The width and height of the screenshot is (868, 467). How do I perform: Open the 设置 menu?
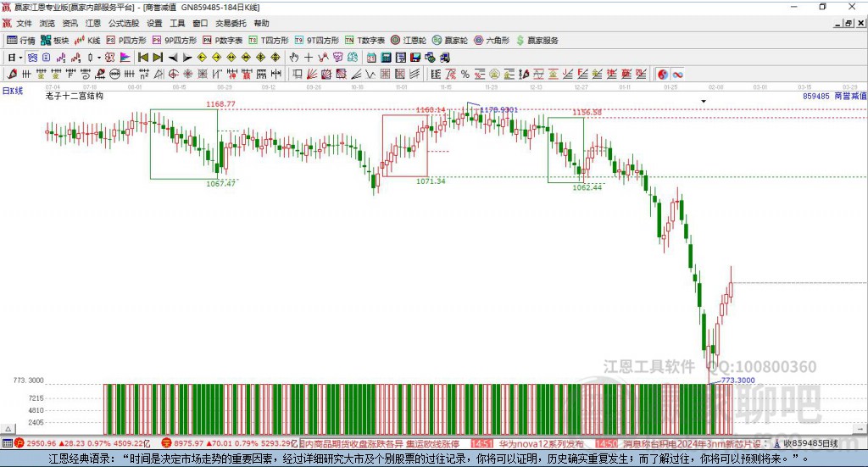pyautogui.click(x=154, y=23)
